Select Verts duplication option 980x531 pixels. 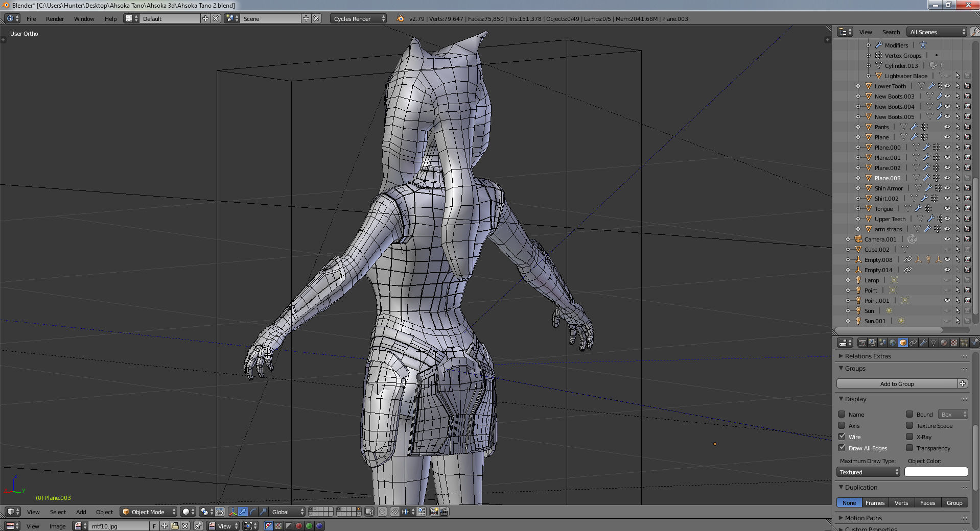pyautogui.click(x=901, y=503)
